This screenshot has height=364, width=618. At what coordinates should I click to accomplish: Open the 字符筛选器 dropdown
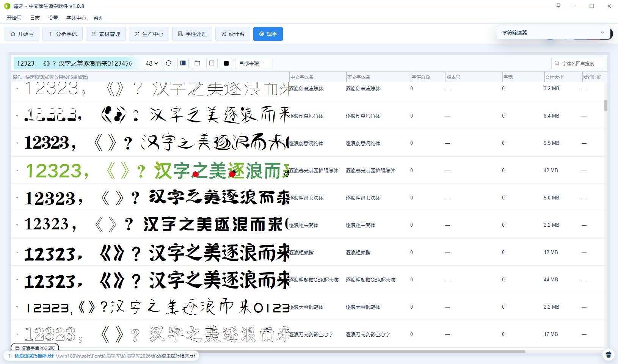click(553, 33)
